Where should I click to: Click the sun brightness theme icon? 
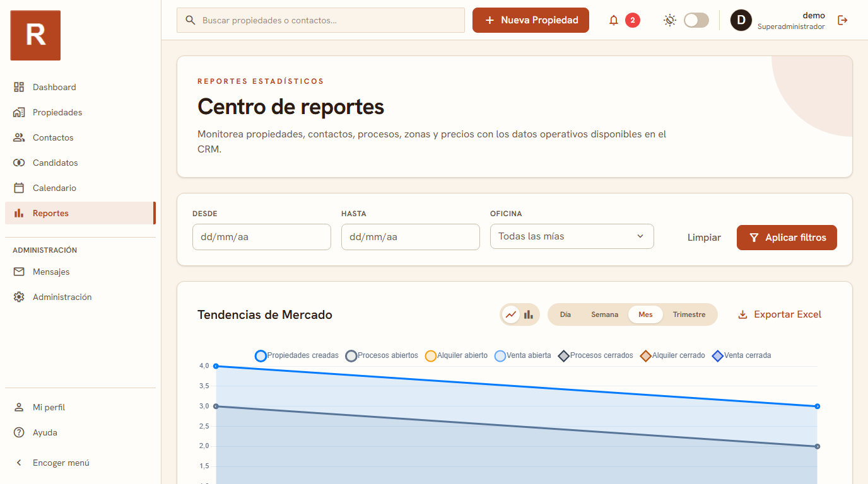(x=670, y=20)
